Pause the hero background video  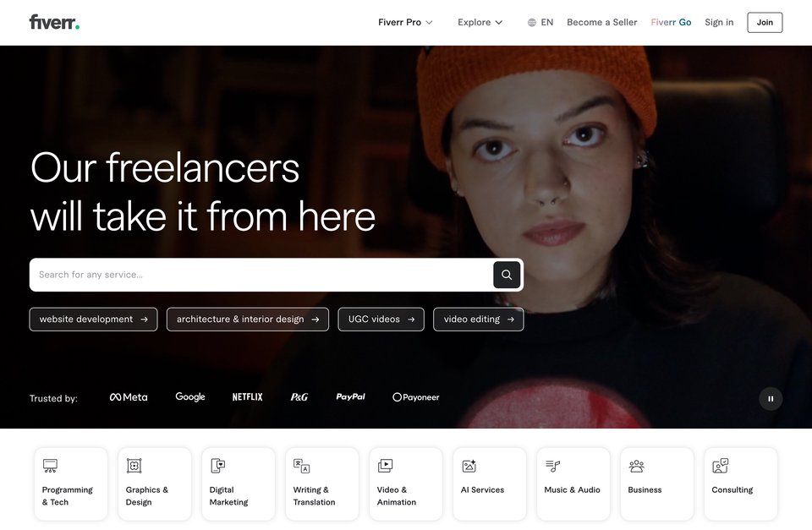click(x=771, y=398)
